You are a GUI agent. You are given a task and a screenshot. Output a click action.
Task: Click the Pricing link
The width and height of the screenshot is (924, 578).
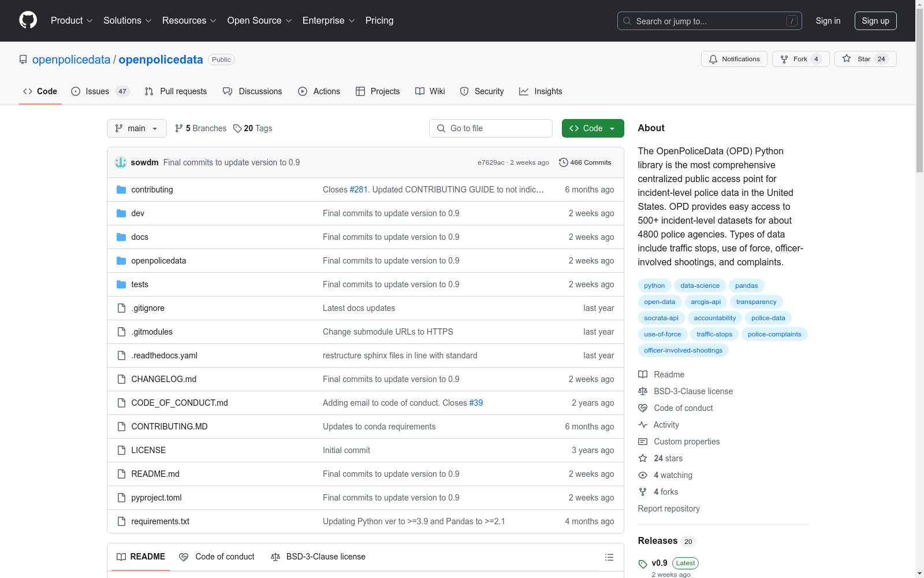point(379,20)
